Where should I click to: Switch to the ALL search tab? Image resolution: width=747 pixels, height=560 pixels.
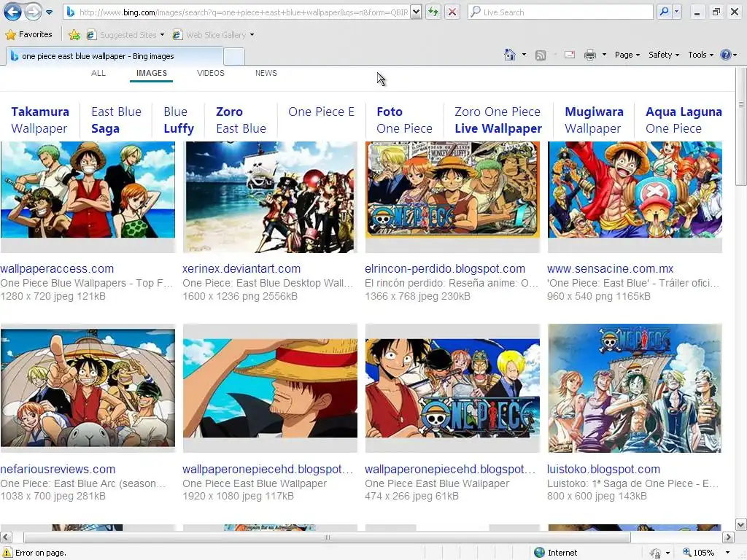tap(98, 73)
